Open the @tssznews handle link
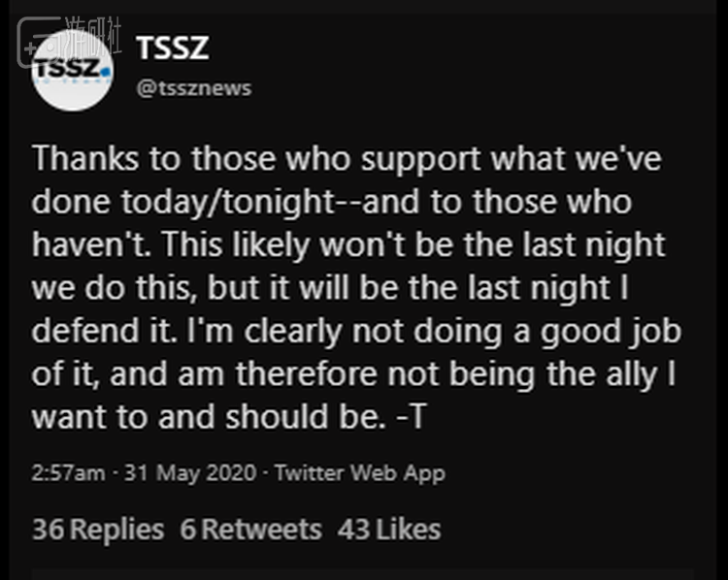 coord(193,88)
